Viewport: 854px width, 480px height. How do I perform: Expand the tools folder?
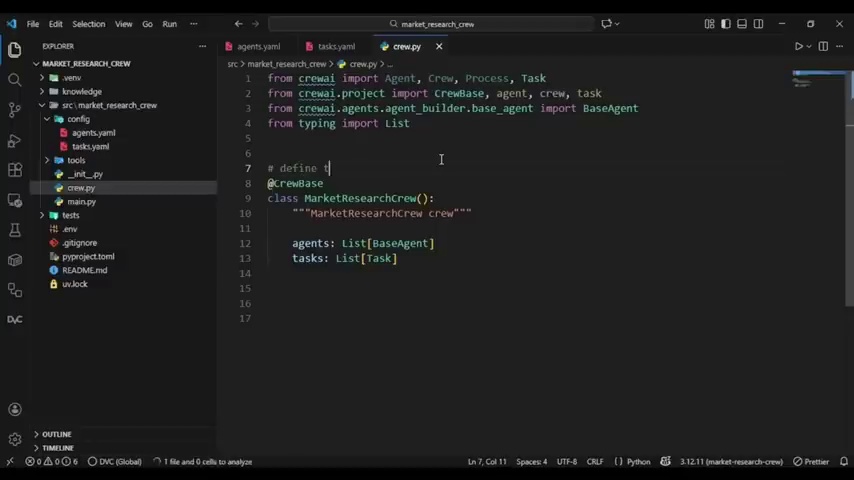[x=47, y=160]
